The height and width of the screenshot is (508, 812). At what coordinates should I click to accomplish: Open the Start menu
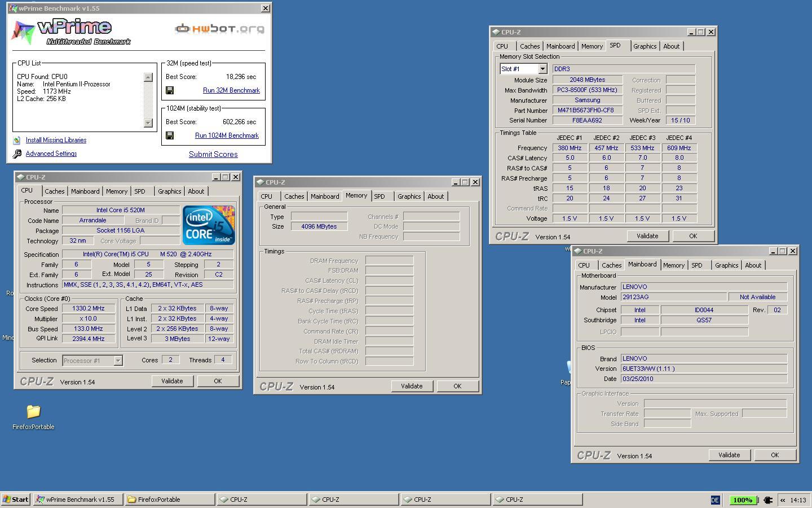click(16, 500)
